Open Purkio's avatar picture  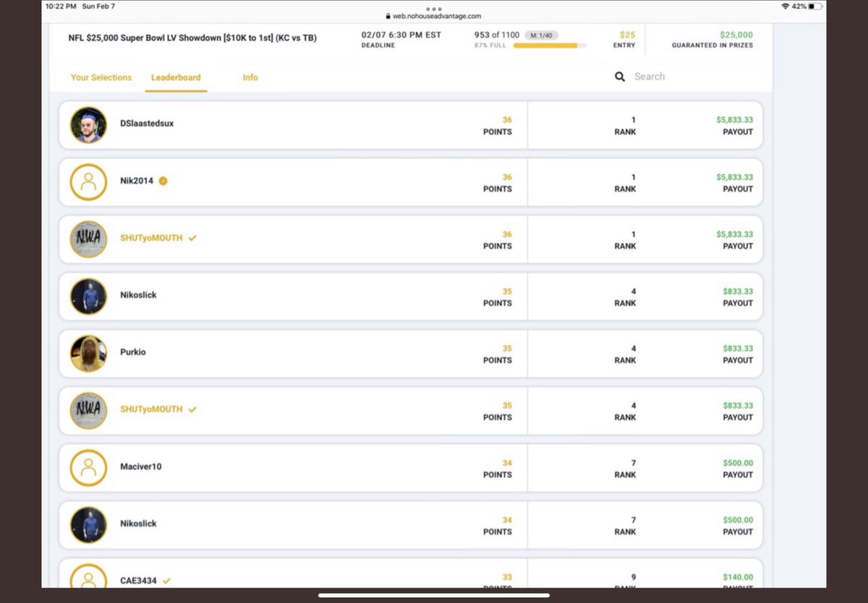[88, 354]
